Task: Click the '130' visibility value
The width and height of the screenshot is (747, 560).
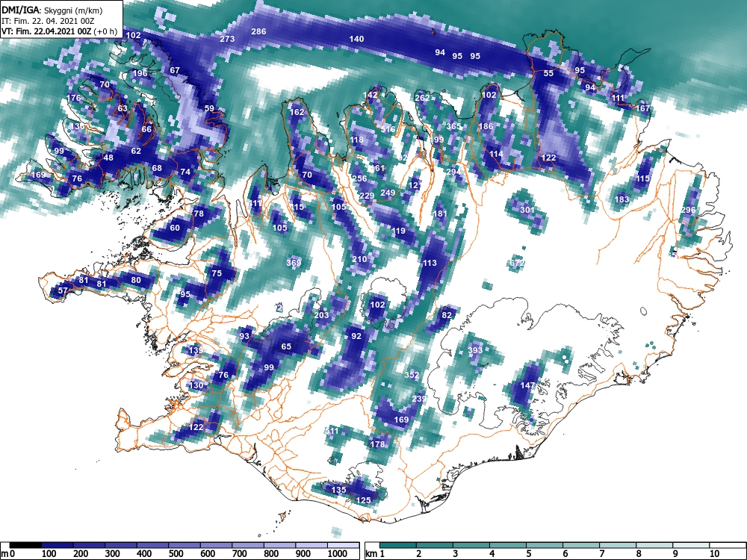Action: coord(196,385)
